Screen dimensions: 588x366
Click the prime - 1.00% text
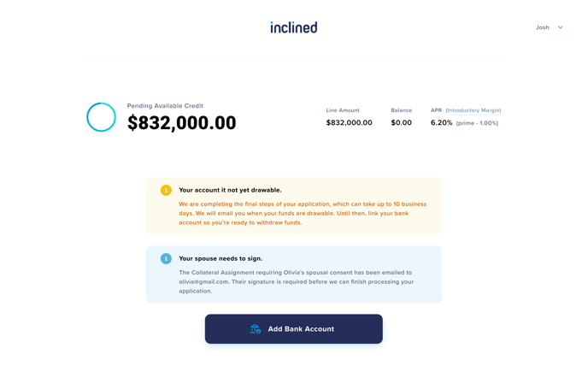click(477, 123)
